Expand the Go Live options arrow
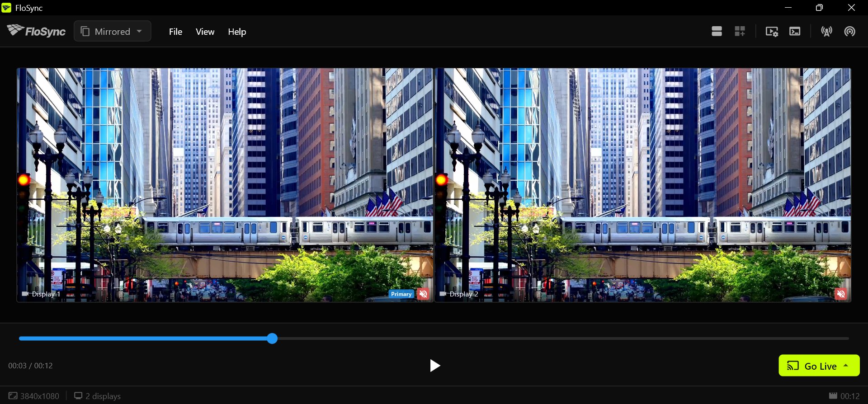Image resolution: width=868 pixels, height=404 pixels. 846,365
